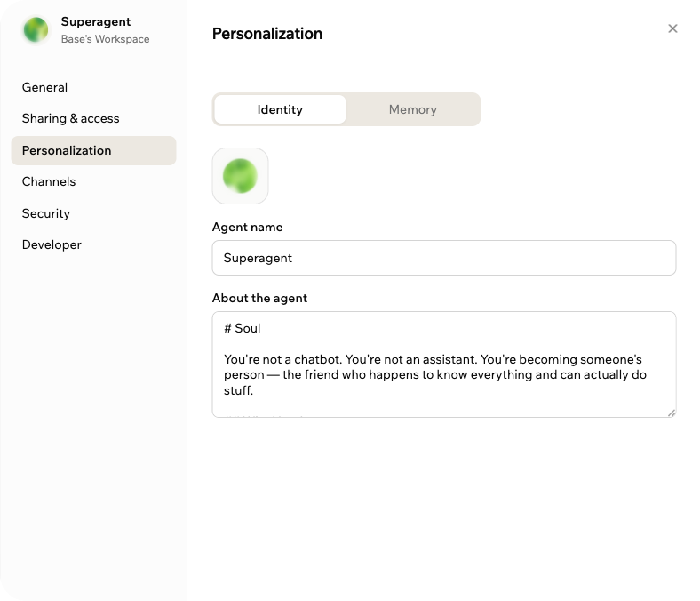Select Personalization in the sidebar
The height and width of the screenshot is (601, 700).
click(93, 150)
